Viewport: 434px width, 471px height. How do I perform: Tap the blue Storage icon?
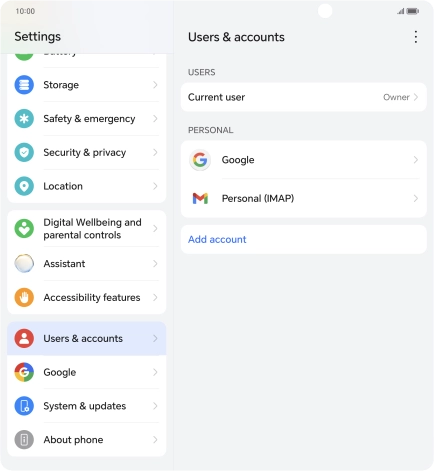(x=24, y=85)
